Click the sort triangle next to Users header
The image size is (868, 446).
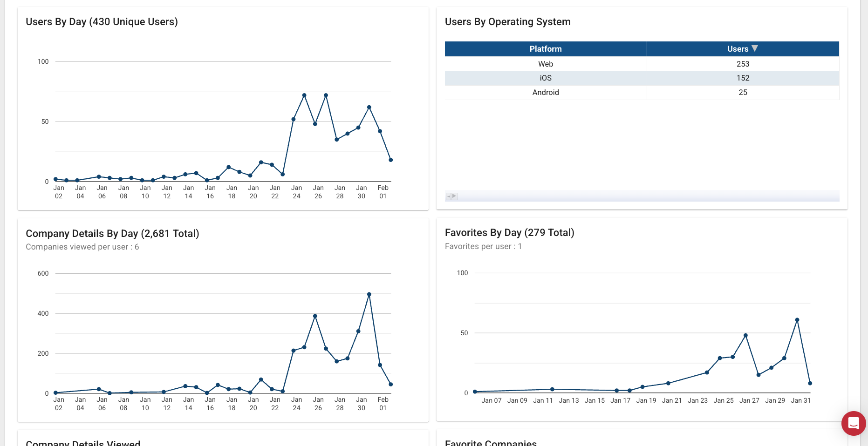pyautogui.click(x=755, y=48)
